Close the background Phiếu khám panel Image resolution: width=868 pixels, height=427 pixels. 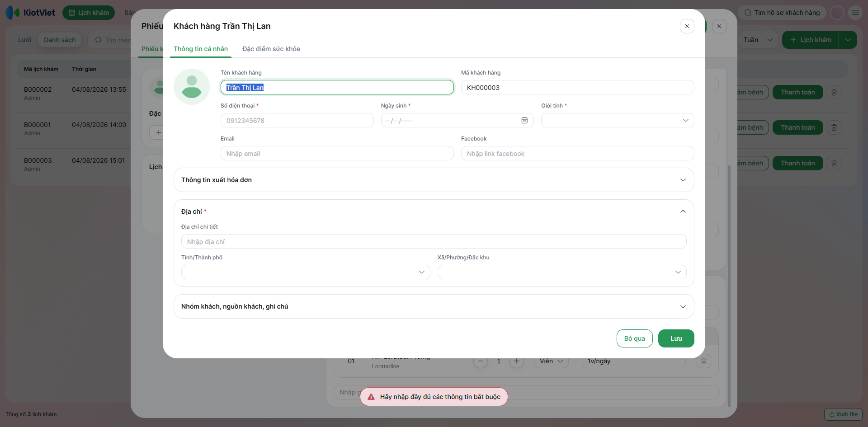(x=719, y=26)
